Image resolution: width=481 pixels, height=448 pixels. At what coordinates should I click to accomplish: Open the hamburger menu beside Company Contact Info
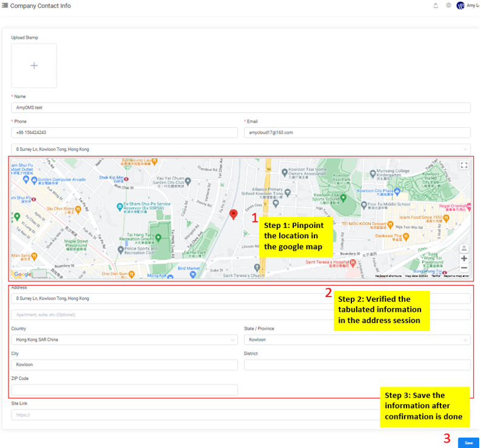pyautogui.click(x=5, y=5)
